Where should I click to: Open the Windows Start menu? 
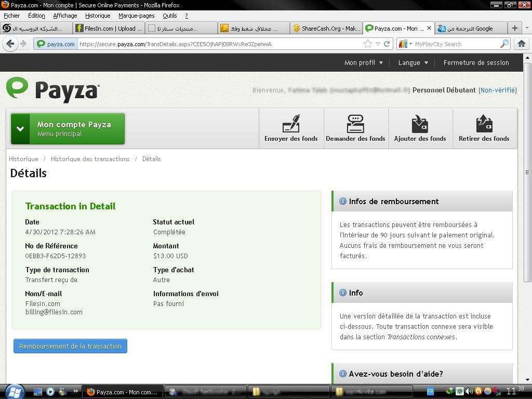[14, 392]
